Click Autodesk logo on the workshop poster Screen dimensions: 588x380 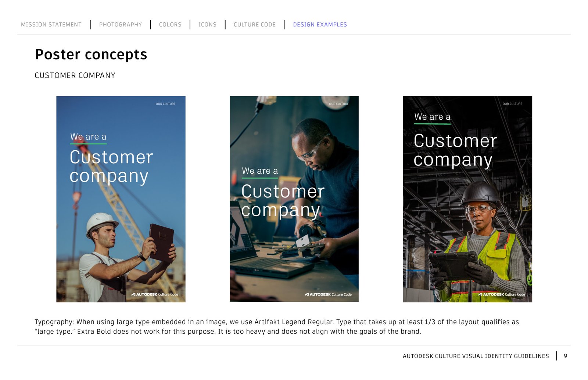click(328, 294)
